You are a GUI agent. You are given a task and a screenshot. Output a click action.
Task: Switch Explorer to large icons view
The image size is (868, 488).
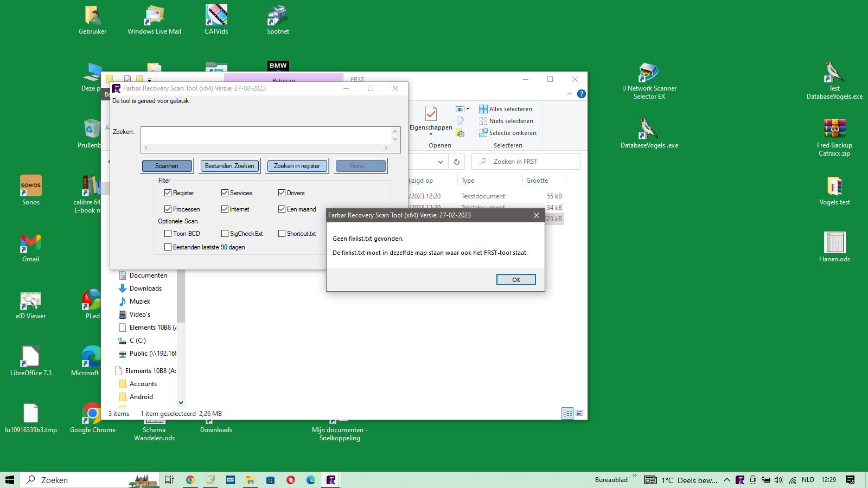coord(579,413)
